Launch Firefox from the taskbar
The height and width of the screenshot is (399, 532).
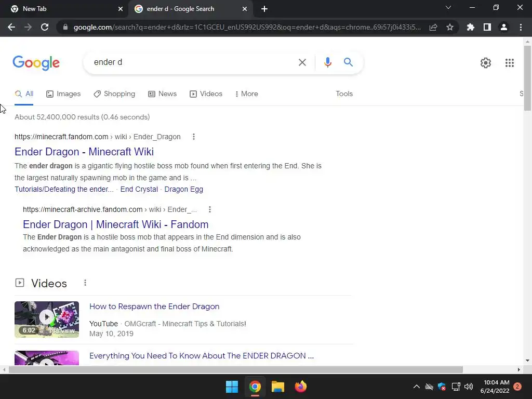tap(300, 387)
